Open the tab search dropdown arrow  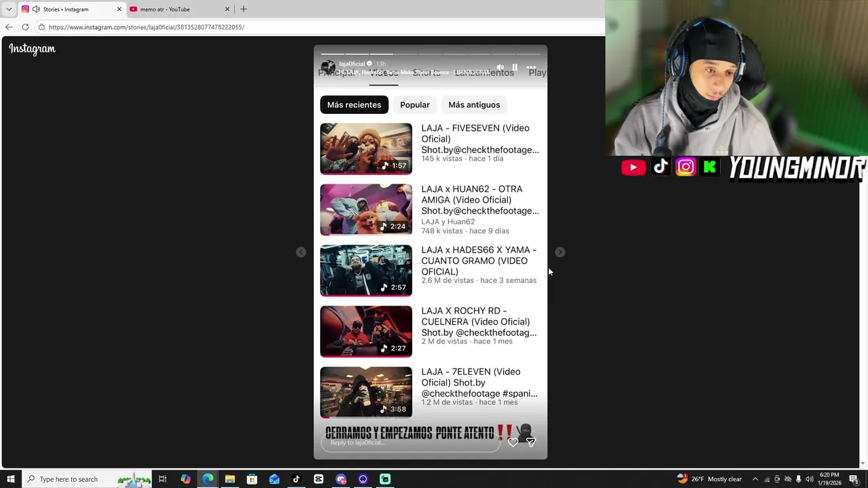tap(9, 9)
